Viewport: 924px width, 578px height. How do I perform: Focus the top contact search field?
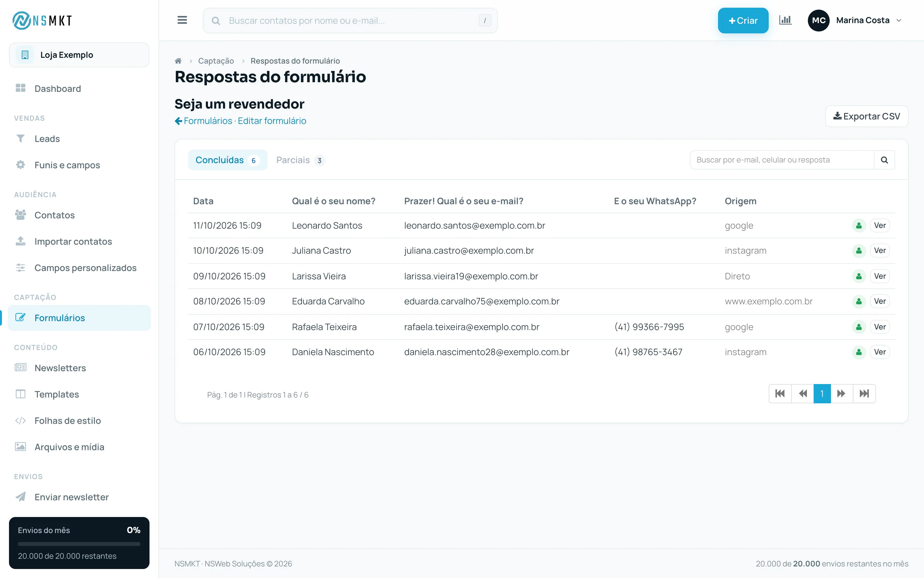pos(350,21)
